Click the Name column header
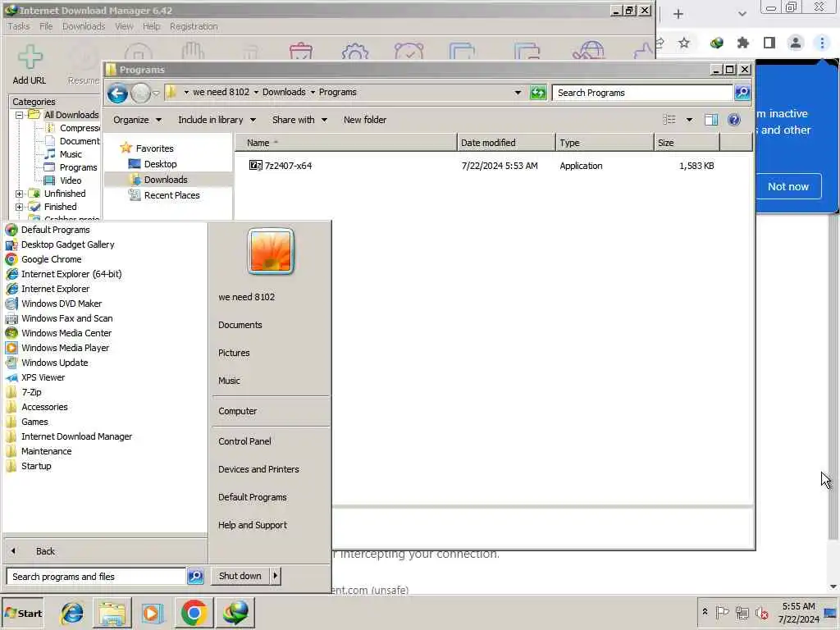Screen dimensions: 840x630 click(345, 143)
